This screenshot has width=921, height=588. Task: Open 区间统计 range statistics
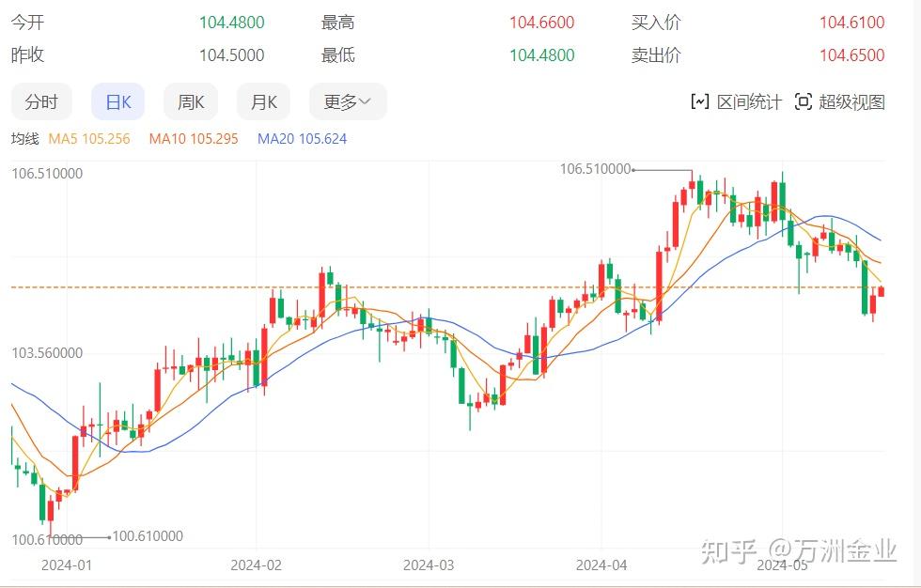click(737, 102)
